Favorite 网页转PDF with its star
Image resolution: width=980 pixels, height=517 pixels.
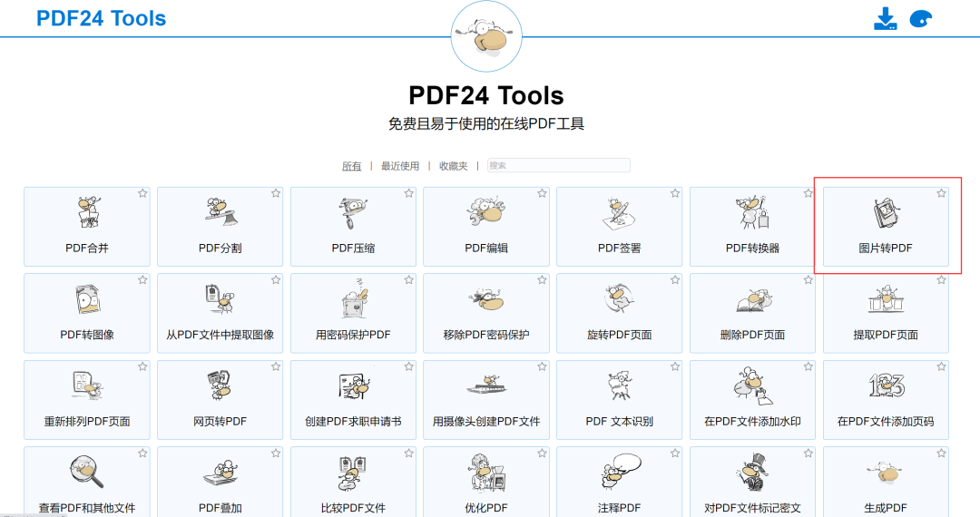pos(276,367)
